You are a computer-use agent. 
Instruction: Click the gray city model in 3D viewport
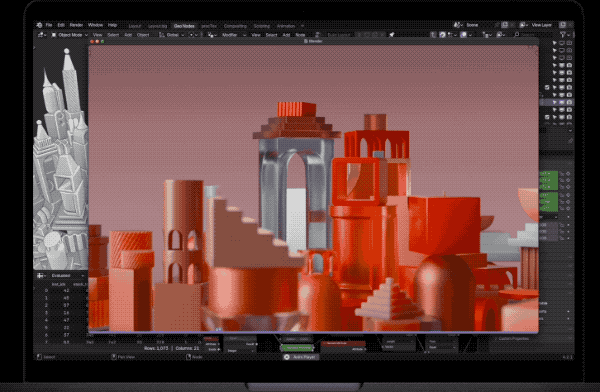click(x=60, y=159)
